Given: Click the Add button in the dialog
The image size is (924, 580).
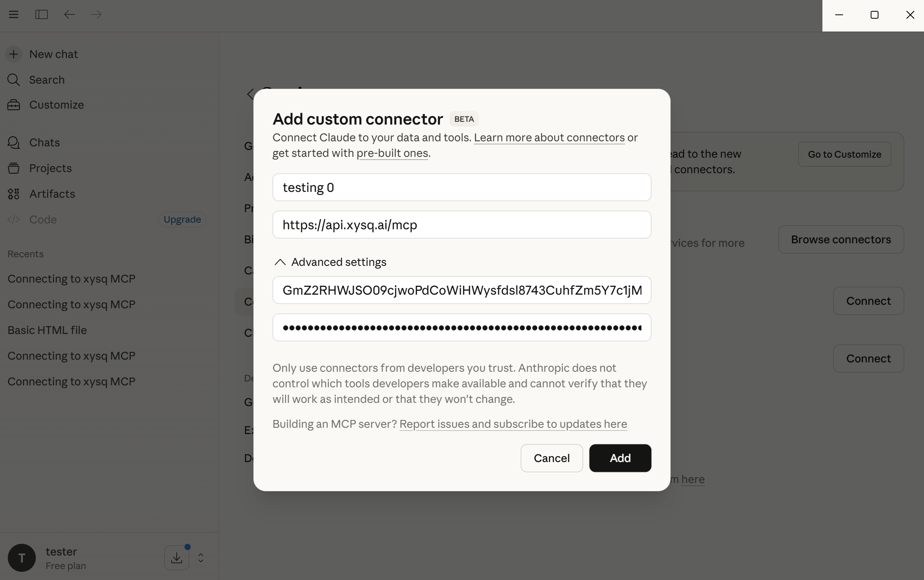Looking at the screenshot, I should point(620,458).
